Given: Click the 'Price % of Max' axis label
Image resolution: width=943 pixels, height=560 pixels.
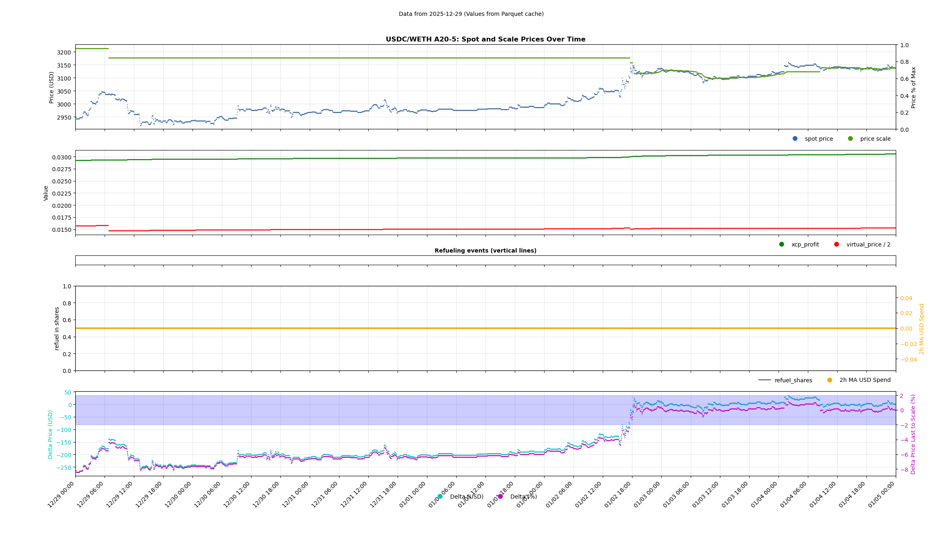Looking at the screenshot, I should (x=913, y=87).
